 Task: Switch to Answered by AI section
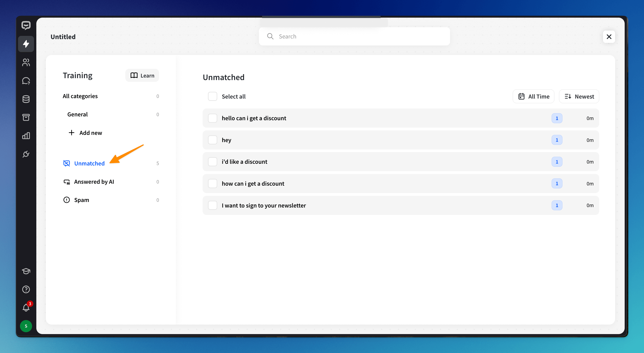tap(94, 182)
